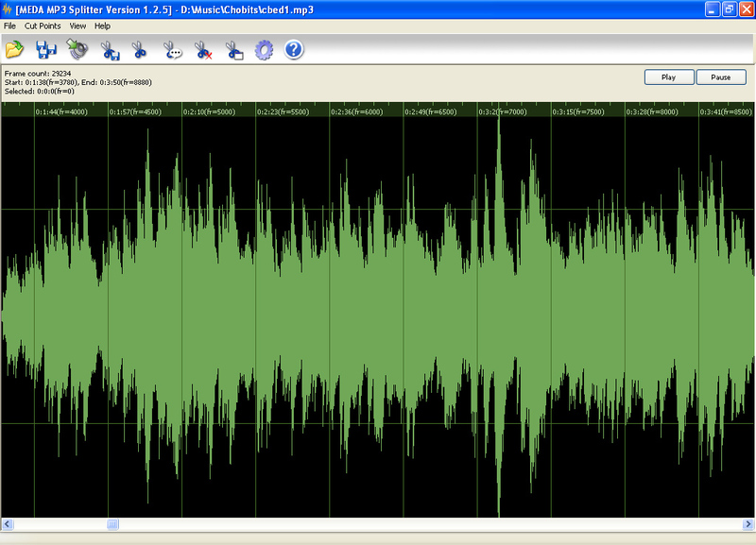The height and width of the screenshot is (545, 756).
Task: Click timeline marker 0:2:49(fr=6500)
Action: [431, 111]
